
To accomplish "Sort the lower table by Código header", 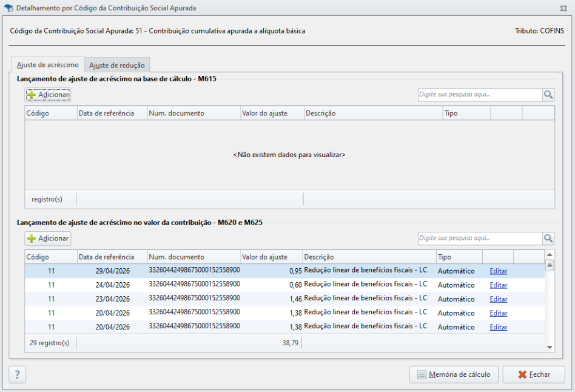I will 51,257.
